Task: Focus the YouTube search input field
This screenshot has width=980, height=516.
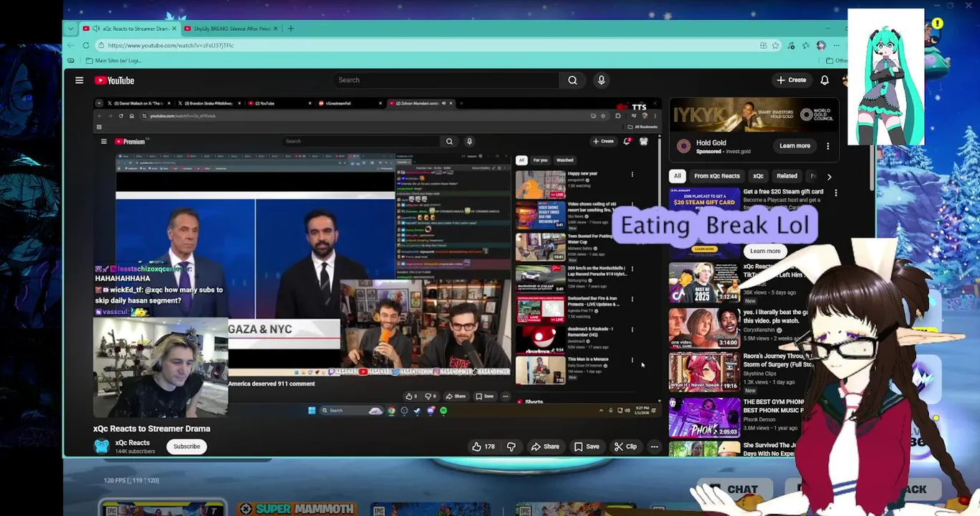Action: [x=445, y=80]
